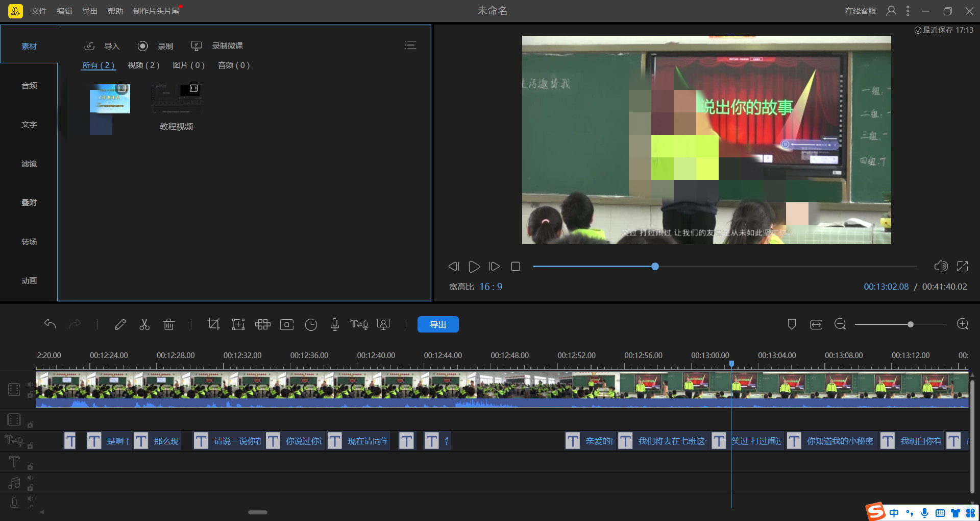Open 在线客服 online support link

click(861, 11)
